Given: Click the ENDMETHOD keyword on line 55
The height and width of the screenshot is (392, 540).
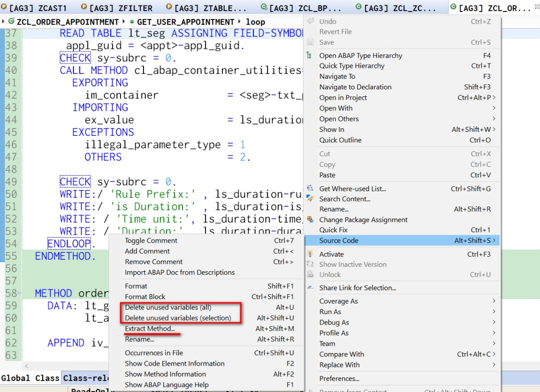Looking at the screenshot, I should [x=62, y=256].
